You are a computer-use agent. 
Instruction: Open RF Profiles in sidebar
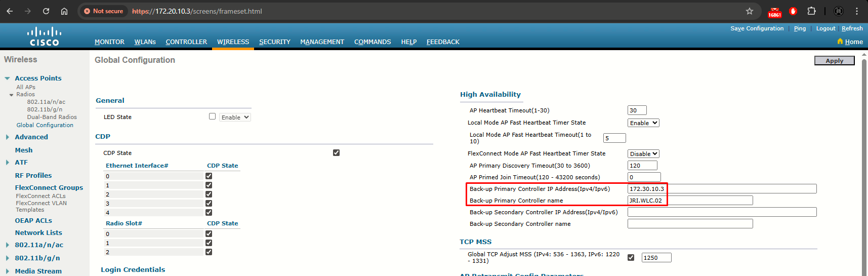[x=33, y=176]
